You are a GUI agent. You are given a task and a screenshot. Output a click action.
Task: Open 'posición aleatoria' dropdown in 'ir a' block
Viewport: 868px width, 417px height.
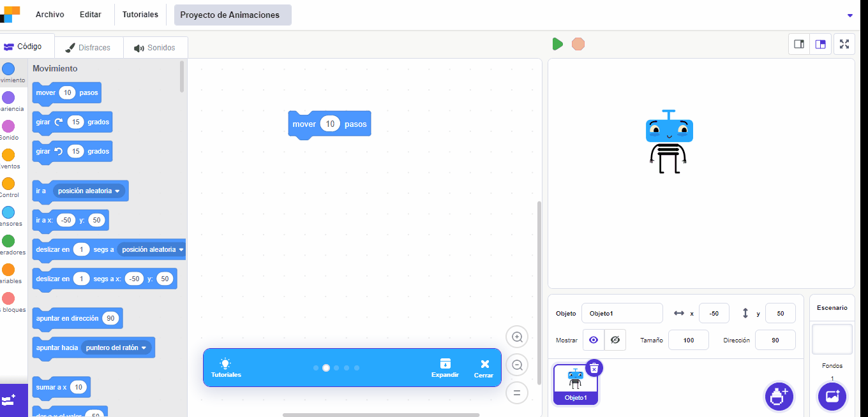click(89, 191)
